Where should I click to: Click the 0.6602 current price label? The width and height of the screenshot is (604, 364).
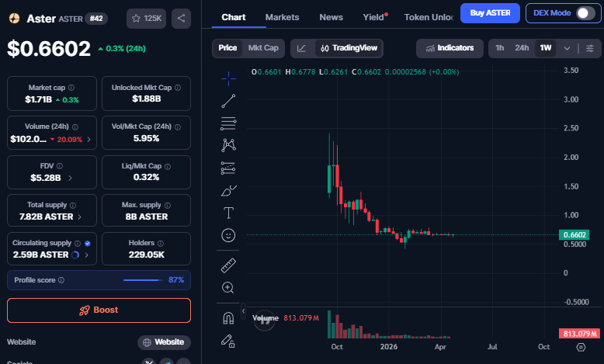pos(574,234)
